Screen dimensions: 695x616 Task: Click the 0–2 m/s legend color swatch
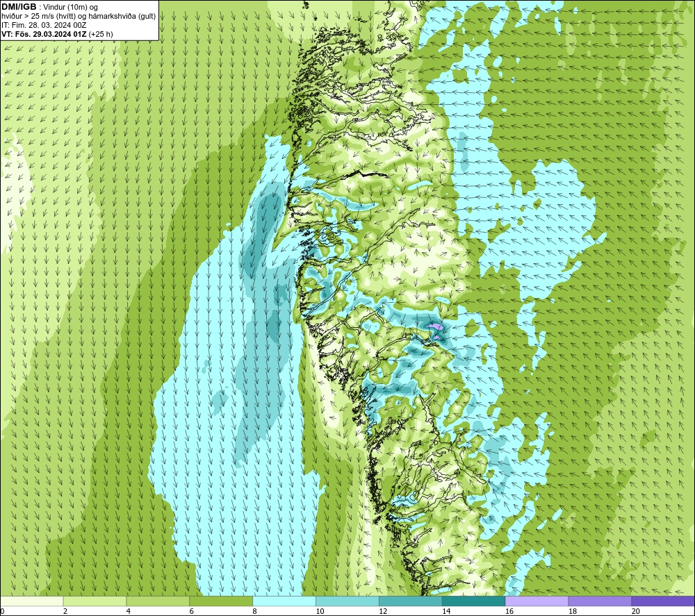tap(32, 601)
